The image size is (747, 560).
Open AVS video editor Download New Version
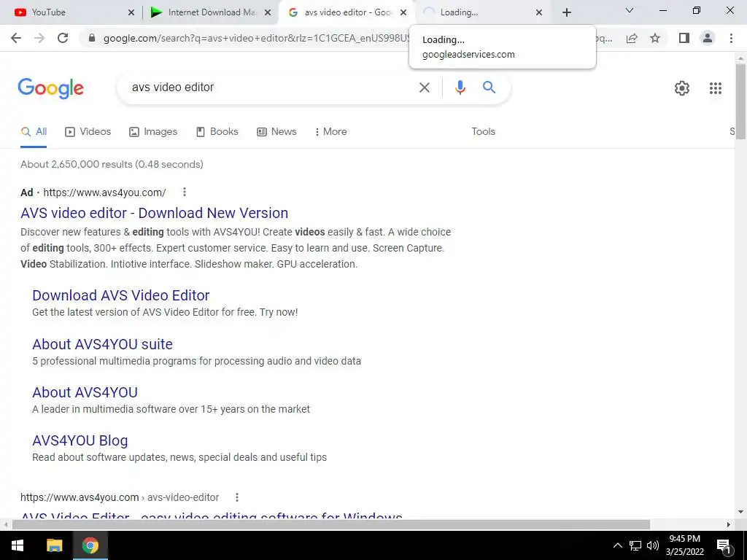(155, 213)
